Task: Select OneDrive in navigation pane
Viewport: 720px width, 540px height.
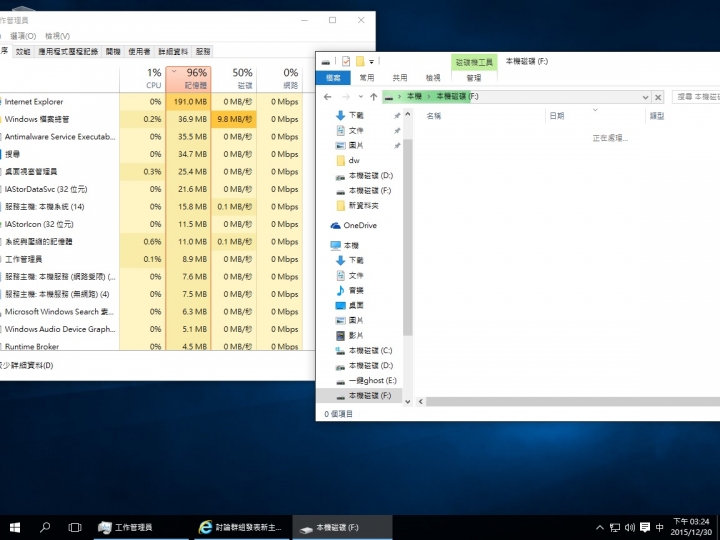Action: (360, 225)
